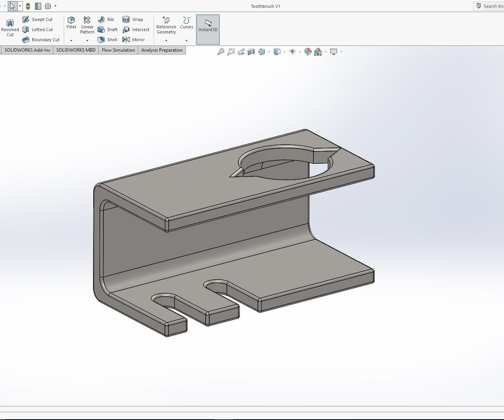Image resolution: width=504 pixels, height=420 pixels.
Task: Toggle the Select cursor tool
Action: click(x=12, y=6)
